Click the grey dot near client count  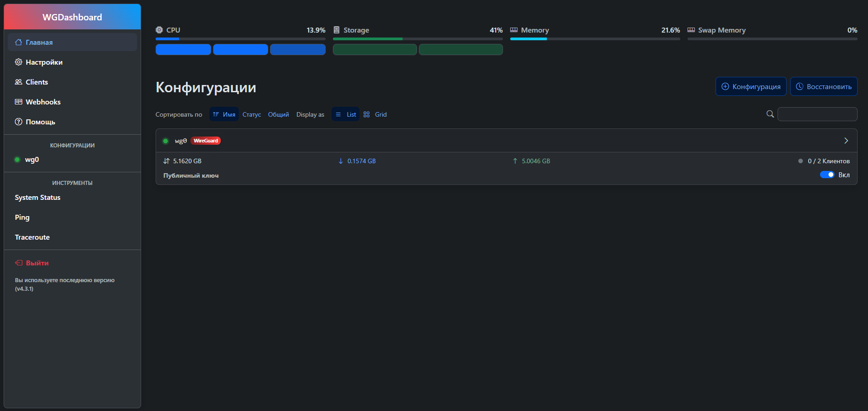801,161
